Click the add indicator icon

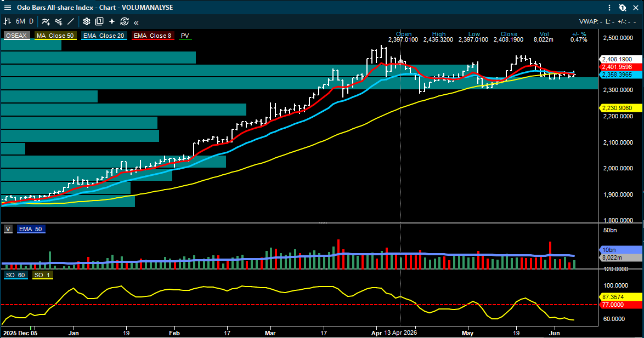click(46, 21)
